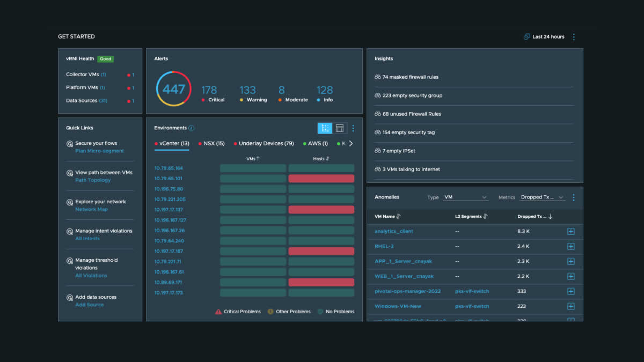644x362 pixels.
Task: Click the plus icon for RHEL-3 row
Action: click(x=570, y=246)
